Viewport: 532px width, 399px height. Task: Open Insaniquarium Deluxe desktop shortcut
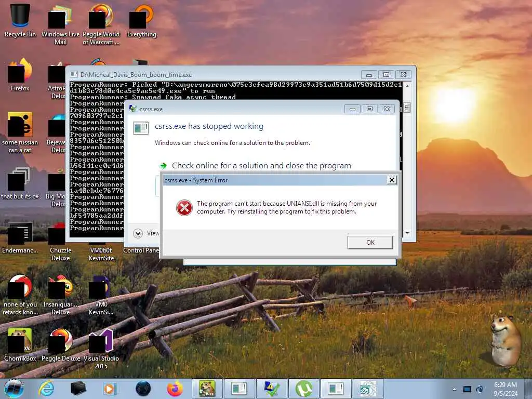(x=60, y=295)
